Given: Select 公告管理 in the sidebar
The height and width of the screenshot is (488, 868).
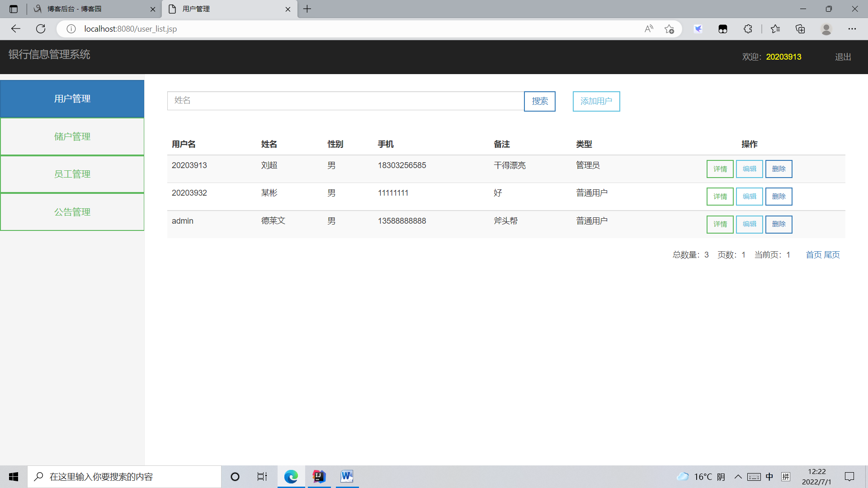Looking at the screenshot, I should point(72,212).
